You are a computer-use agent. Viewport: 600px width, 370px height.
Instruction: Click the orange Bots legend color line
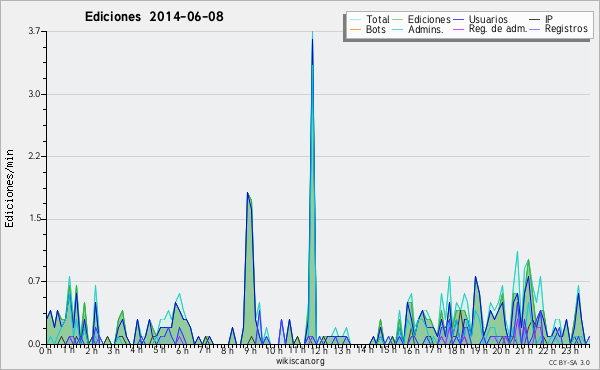355,29
